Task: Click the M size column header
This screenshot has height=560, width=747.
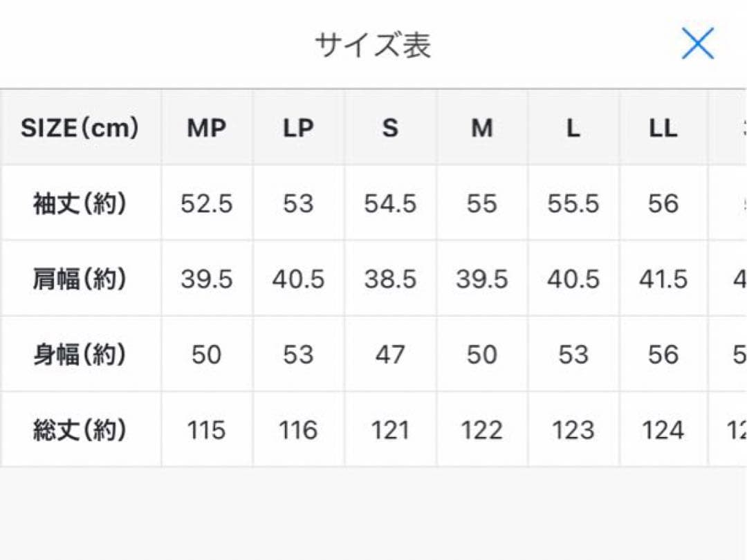Action: [x=481, y=128]
